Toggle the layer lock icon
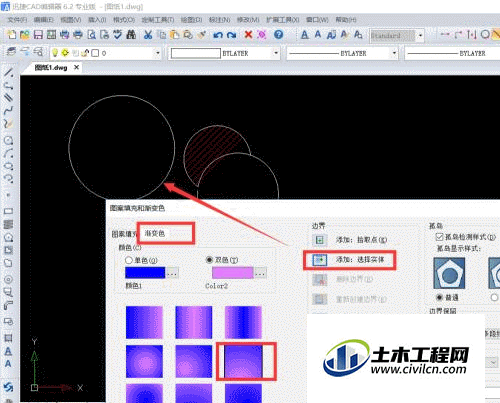The width and height of the screenshot is (500, 403). [x=85, y=53]
